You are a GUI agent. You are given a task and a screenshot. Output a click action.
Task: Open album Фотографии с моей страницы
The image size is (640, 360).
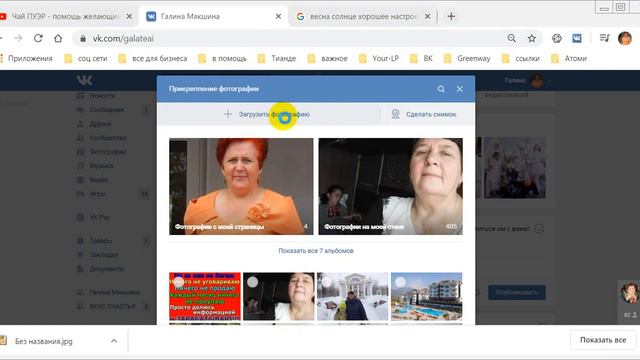pos(241,187)
